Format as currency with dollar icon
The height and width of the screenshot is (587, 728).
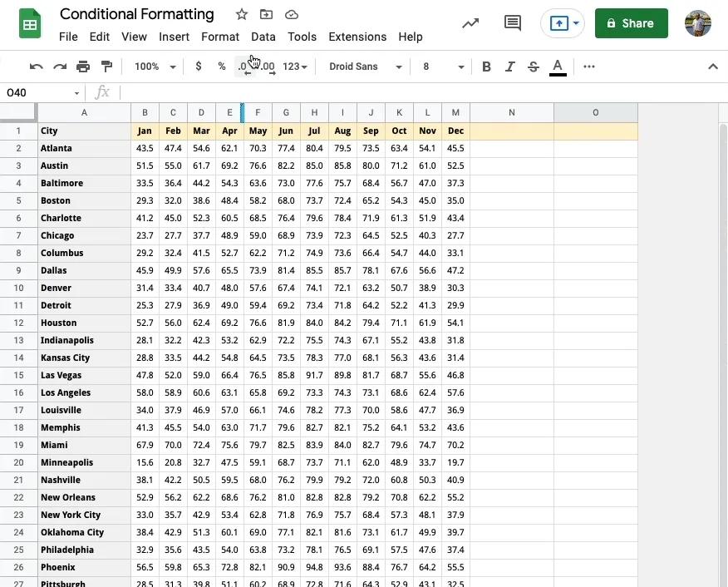(x=199, y=67)
